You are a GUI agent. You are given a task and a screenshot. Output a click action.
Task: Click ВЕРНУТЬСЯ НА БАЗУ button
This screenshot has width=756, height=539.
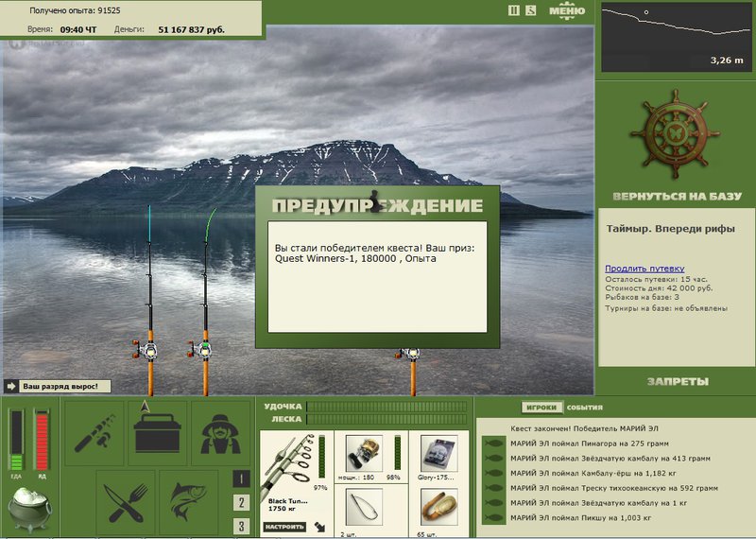point(677,196)
